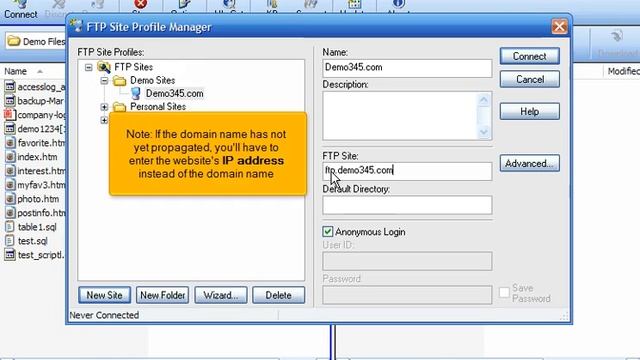Click the New Folder button

[x=162, y=295]
